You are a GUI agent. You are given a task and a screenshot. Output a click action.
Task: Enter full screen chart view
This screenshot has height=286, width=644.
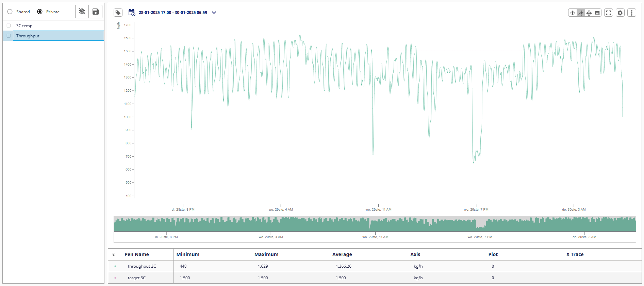[609, 13]
